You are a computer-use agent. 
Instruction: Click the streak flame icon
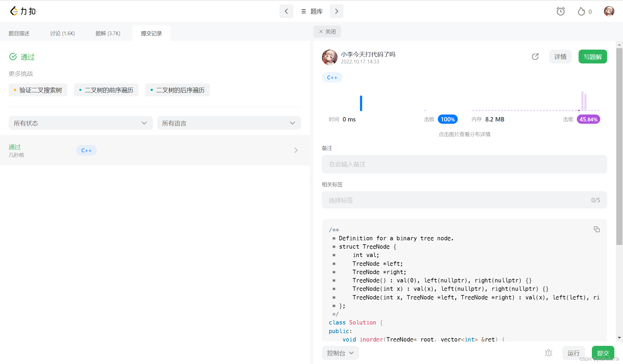click(581, 11)
